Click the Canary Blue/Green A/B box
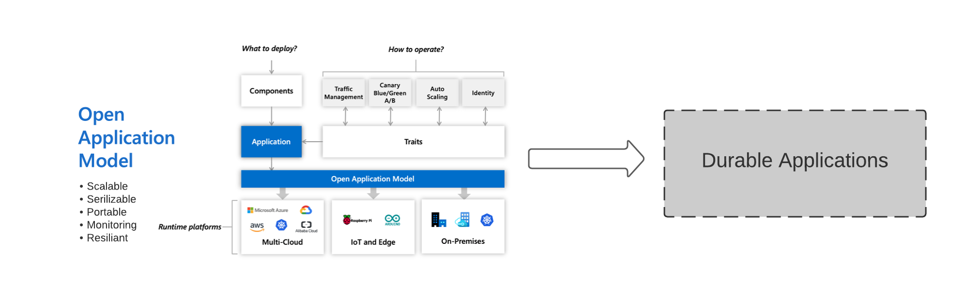 [390, 93]
